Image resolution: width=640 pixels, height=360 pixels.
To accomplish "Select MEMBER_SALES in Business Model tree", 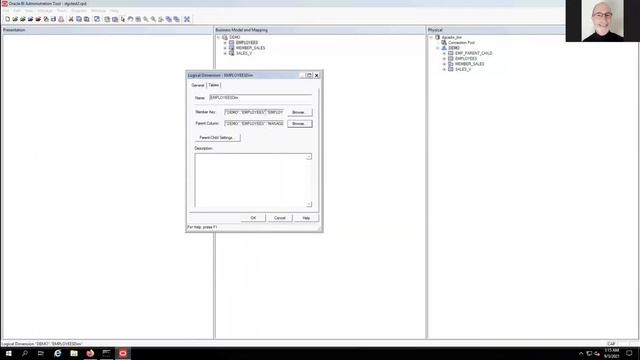I will [250, 48].
